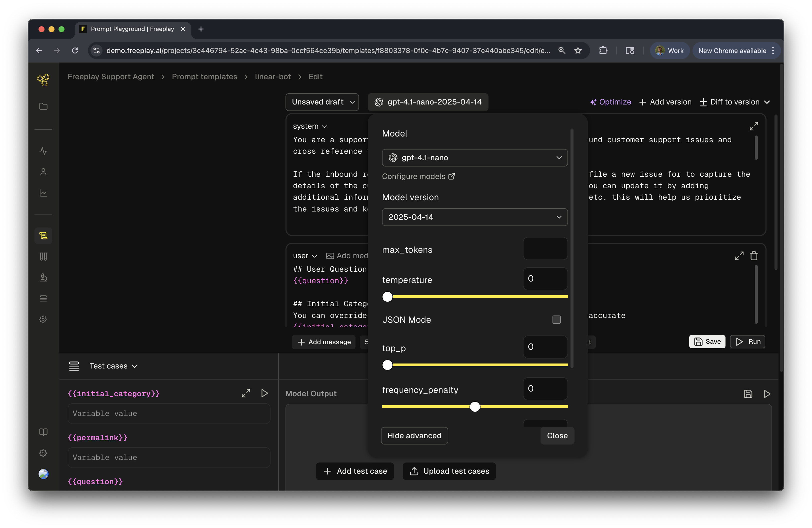Delete the user message with trash icon
The width and height of the screenshot is (812, 528).
pyautogui.click(x=754, y=255)
